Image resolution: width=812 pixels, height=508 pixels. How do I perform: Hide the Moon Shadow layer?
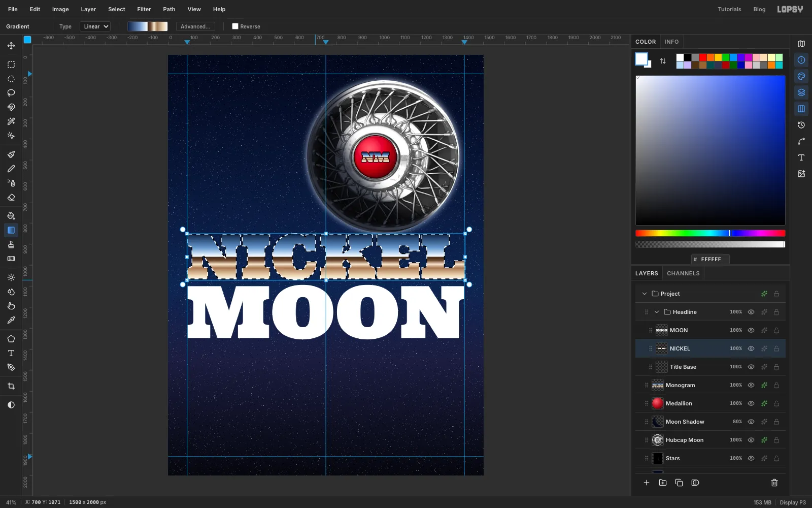pyautogui.click(x=751, y=422)
